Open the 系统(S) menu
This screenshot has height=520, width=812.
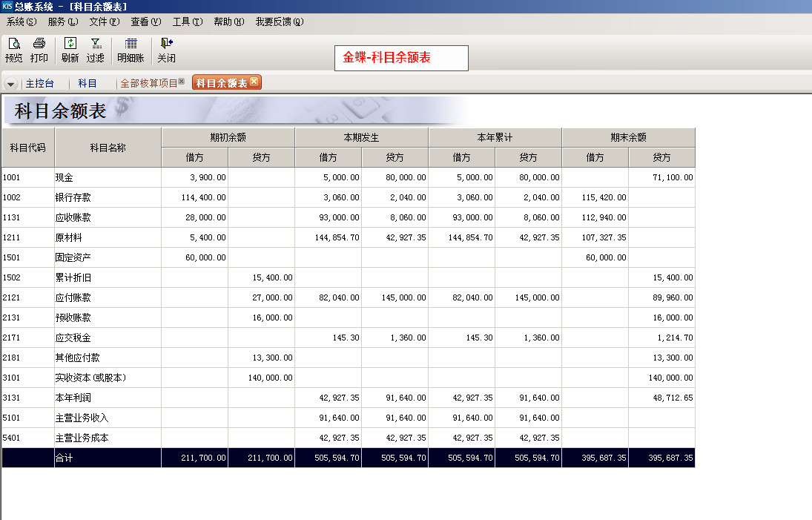[21, 22]
